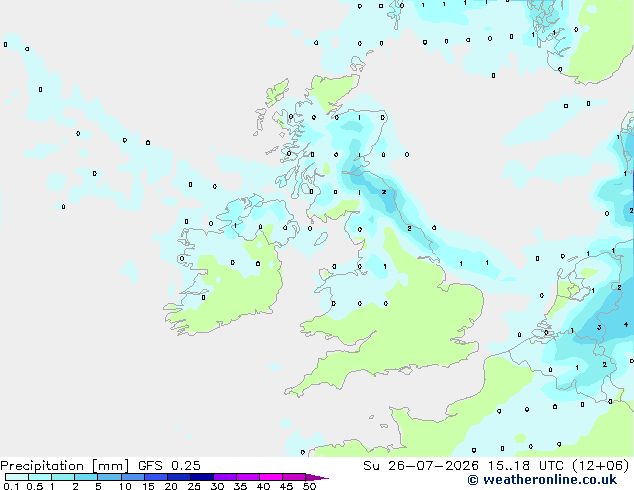Viewport: 634px width, 490px height.
Task: Pick the 35–40 mm legend color swatch
Action: [x=248, y=477]
